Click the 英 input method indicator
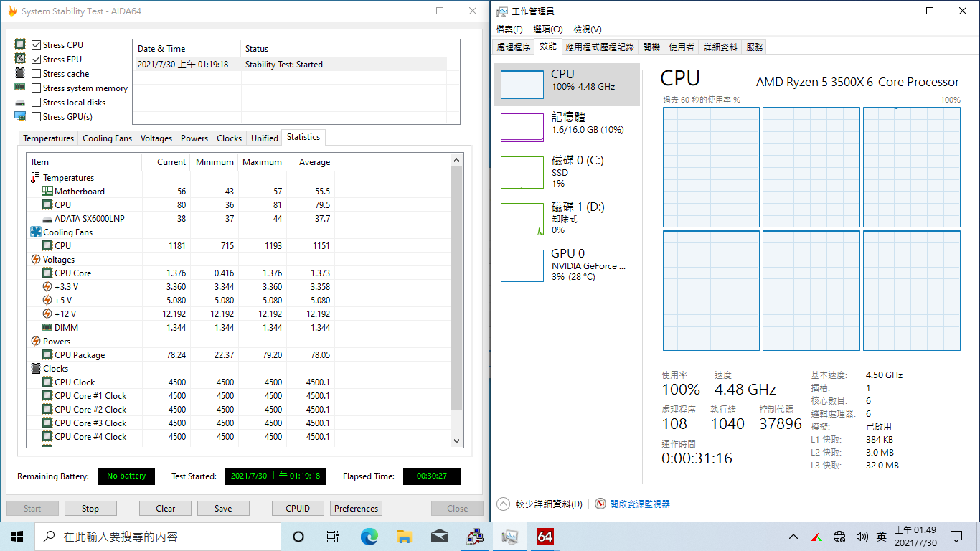The image size is (980, 551). tap(882, 536)
